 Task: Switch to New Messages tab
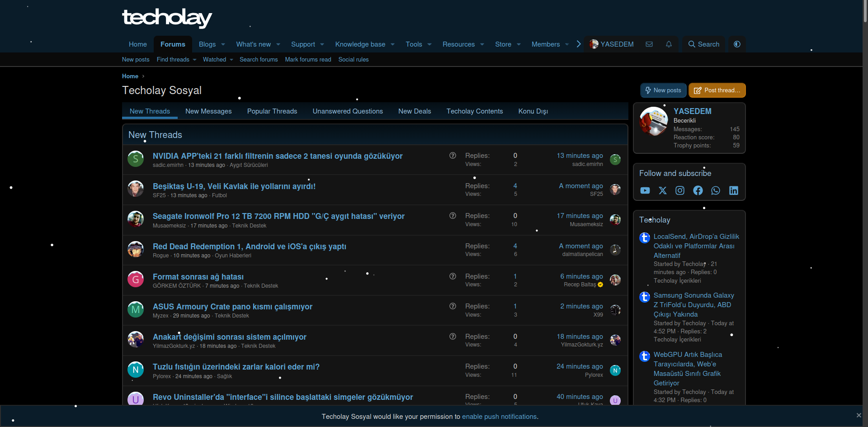click(208, 111)
